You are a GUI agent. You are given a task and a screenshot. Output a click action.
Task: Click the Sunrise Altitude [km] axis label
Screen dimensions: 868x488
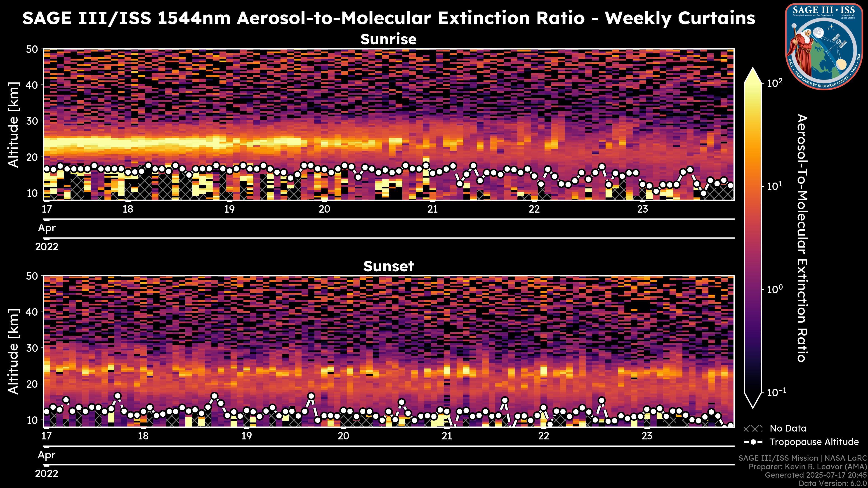(14, 125)
